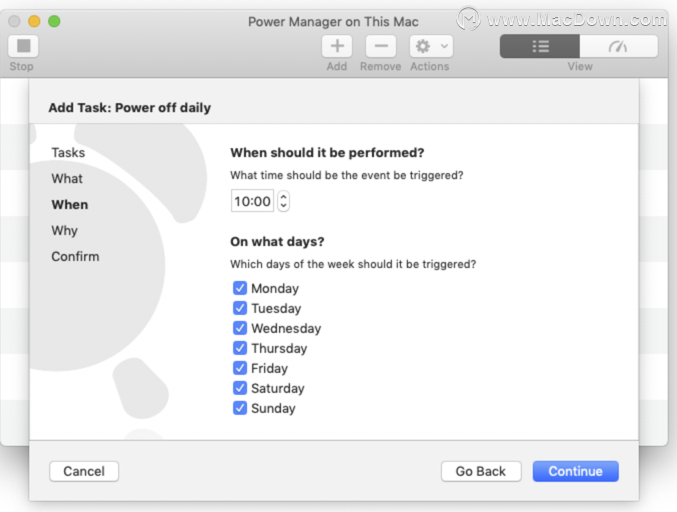The image size is (677, 512).
Task: Increase the trigger time with the stepper
Action: [x=283, y=196]
